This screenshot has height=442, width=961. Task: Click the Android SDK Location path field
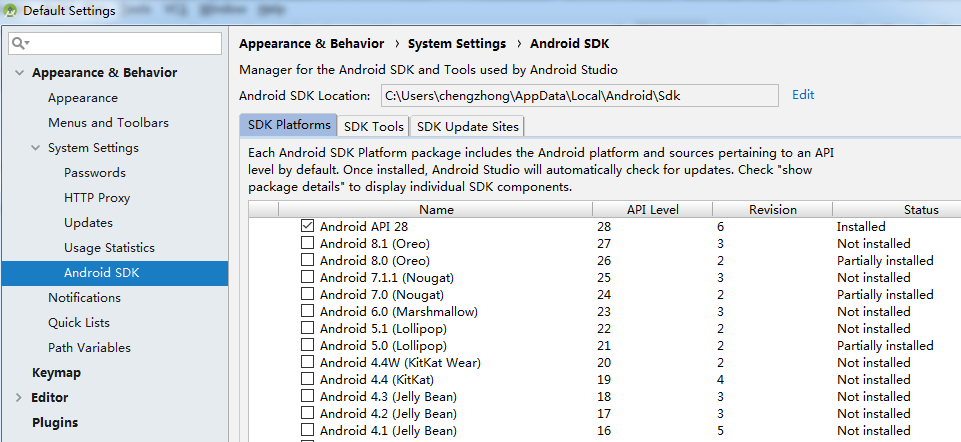point(580,96)
